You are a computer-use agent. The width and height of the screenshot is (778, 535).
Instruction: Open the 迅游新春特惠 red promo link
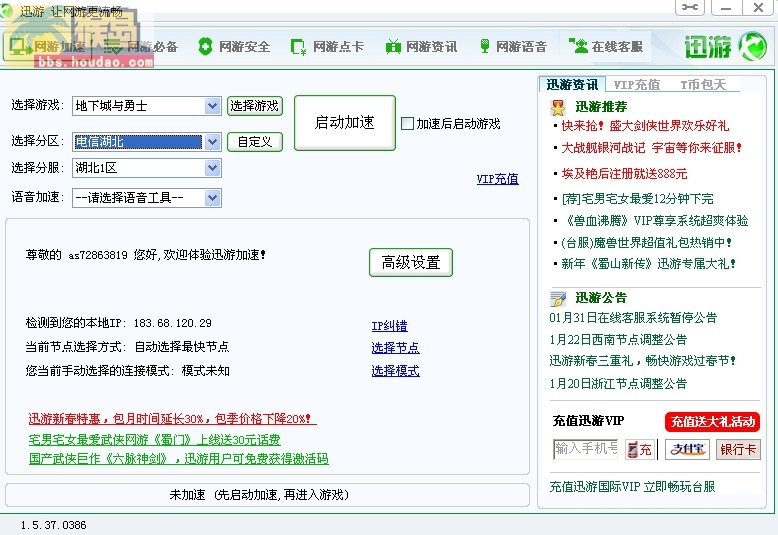point(170,419)
